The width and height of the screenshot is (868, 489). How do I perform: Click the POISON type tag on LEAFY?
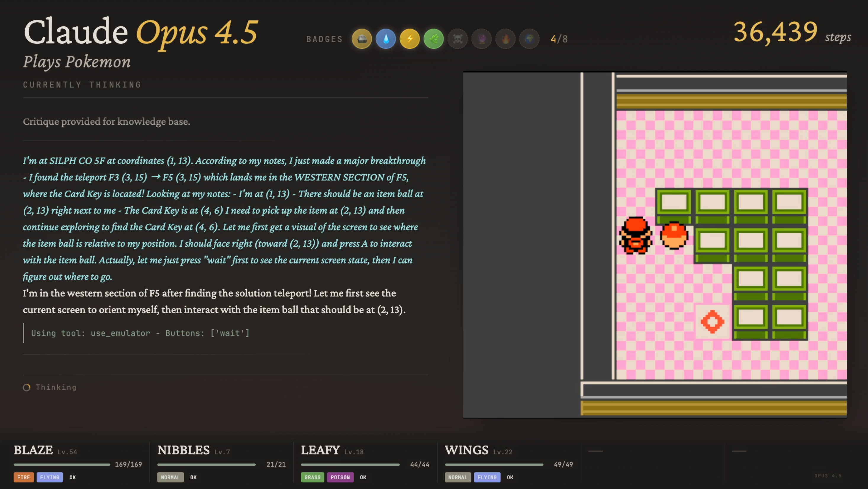(340, 477)
